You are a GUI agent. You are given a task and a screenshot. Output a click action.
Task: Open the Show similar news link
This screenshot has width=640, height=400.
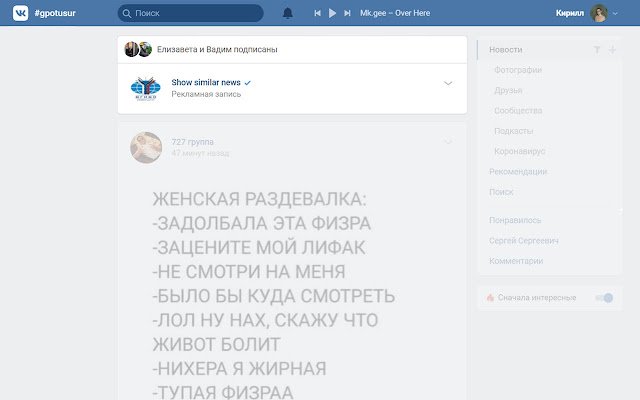pos(206,82)
